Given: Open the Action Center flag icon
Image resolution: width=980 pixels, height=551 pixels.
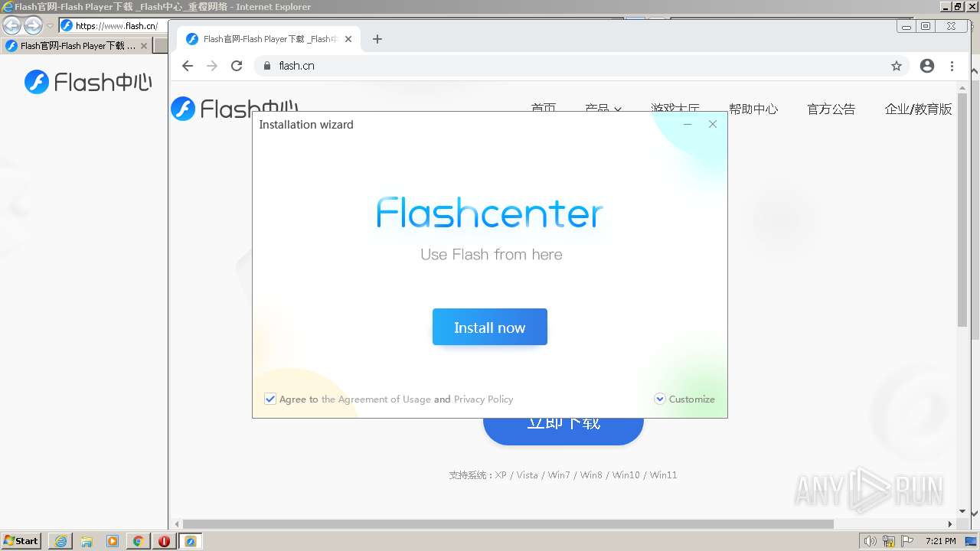Looking at the screenshot, I should (x=907, y=541).
